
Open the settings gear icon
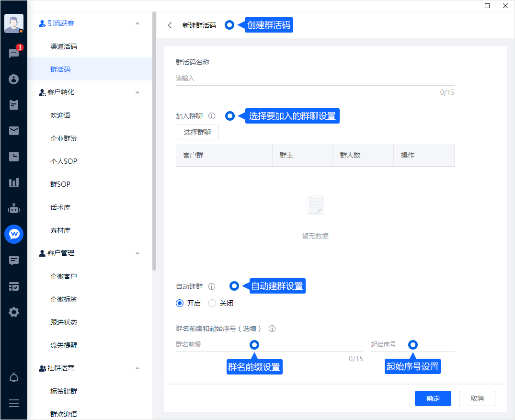coord(14,312)
